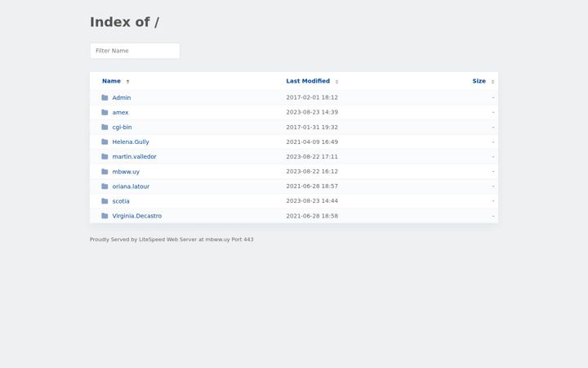Sort listing by Last Modified header
Viewport: 588px width, 368px height.
[308, 81]
